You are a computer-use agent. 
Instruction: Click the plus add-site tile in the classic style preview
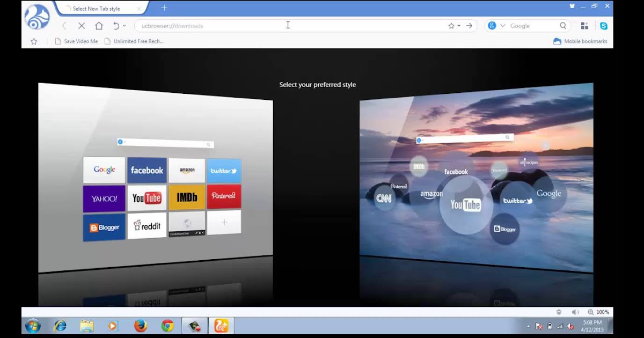(224, 222)
